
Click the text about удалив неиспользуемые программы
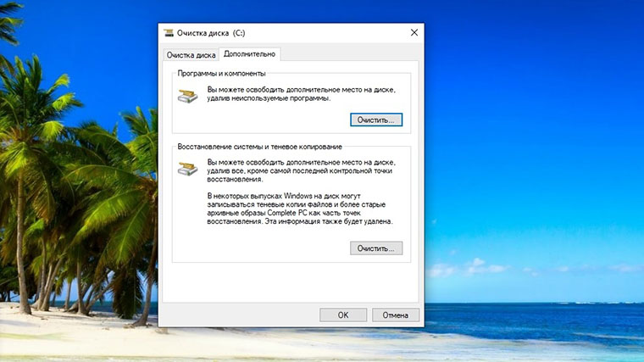[x=301, y=94]
